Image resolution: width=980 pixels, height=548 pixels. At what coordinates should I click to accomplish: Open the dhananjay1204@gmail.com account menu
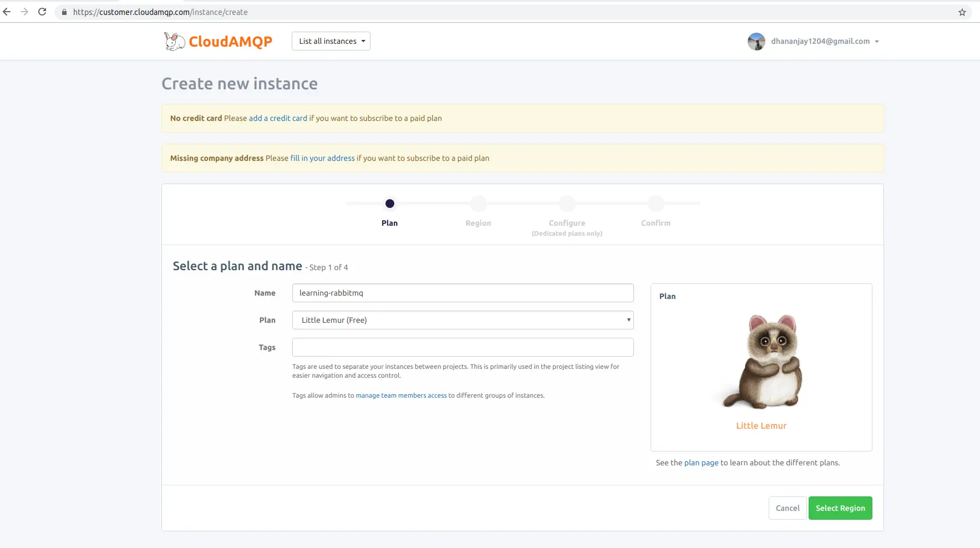click(825, 42)
